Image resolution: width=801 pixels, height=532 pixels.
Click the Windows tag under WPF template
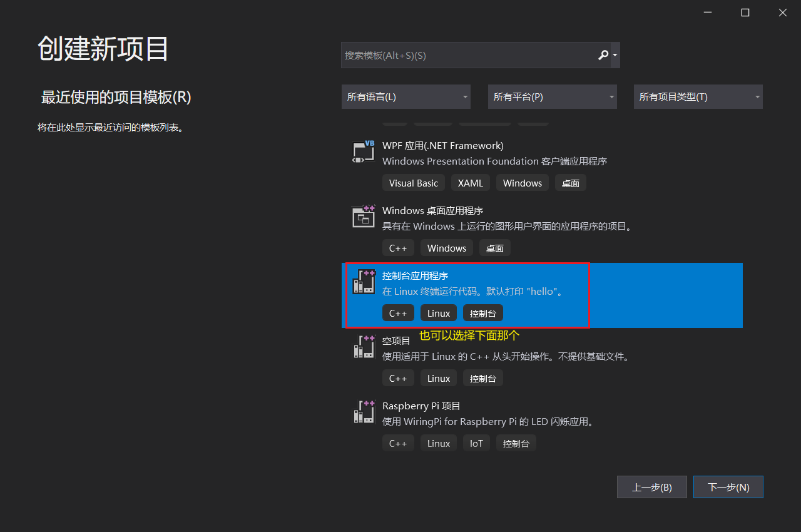pyautogui.click(x=523, y=183)
